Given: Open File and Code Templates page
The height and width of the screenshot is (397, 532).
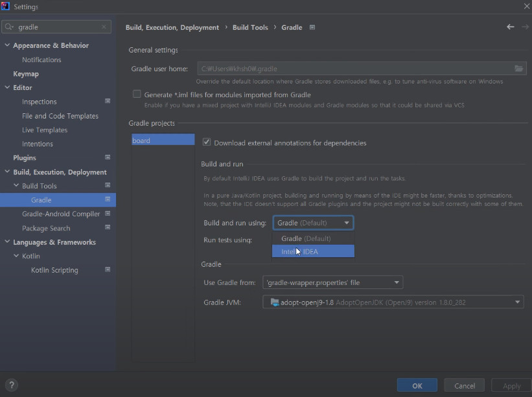Looking at the screenshot, I should (60, 116).
